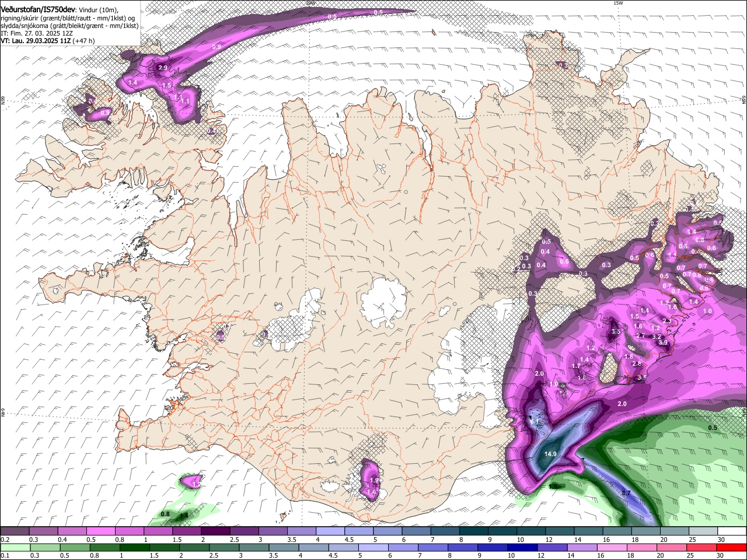Viewport: 747px width, 560px height.
Task: Click the 'IT: Fim. 27. 03. 2025 12Z' line
Action: click(x=37, y=33)
